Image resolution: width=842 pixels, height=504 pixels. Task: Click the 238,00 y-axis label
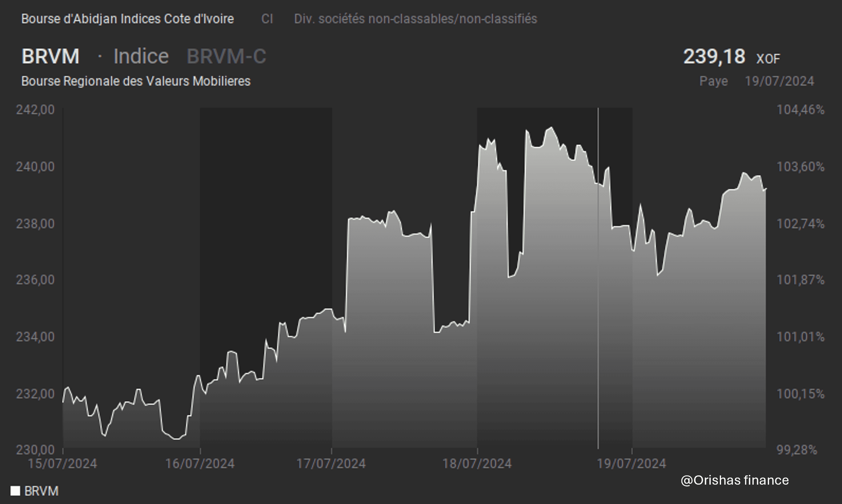35,224
